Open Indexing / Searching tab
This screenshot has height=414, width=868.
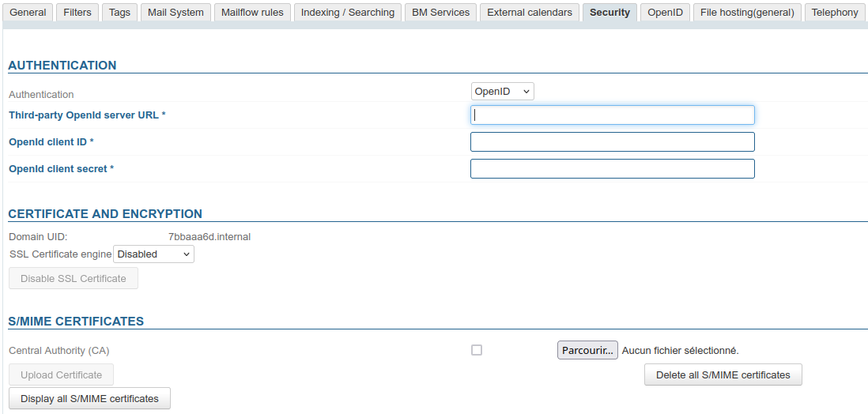[x=348, y=13]
